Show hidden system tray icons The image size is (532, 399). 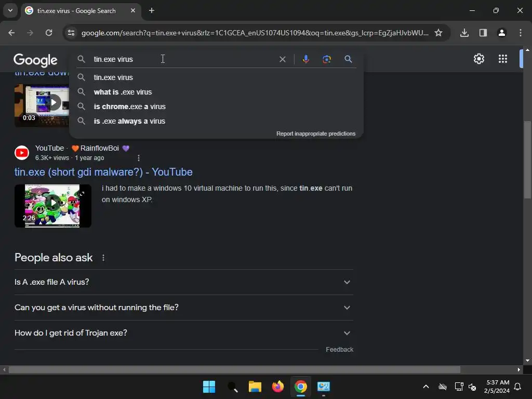426,387
